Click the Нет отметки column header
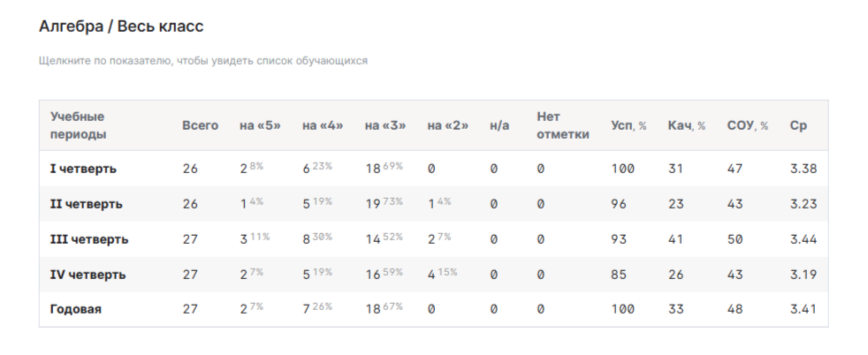868x355 pixels. [x=563, y=125]
